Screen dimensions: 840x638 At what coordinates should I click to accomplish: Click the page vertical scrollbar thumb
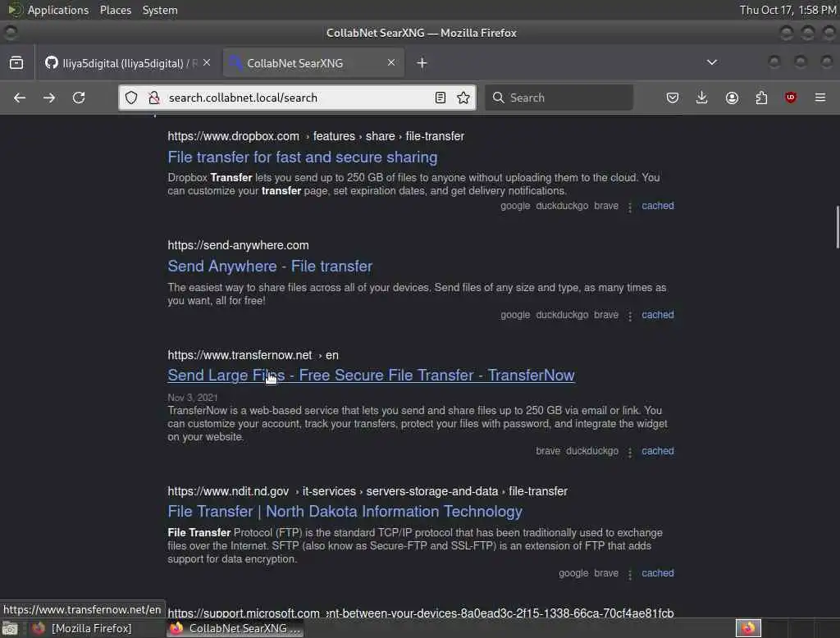837,227
